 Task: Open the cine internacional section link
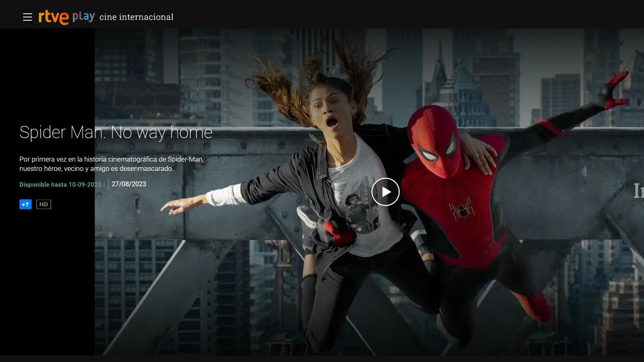[x=136, y=17]
